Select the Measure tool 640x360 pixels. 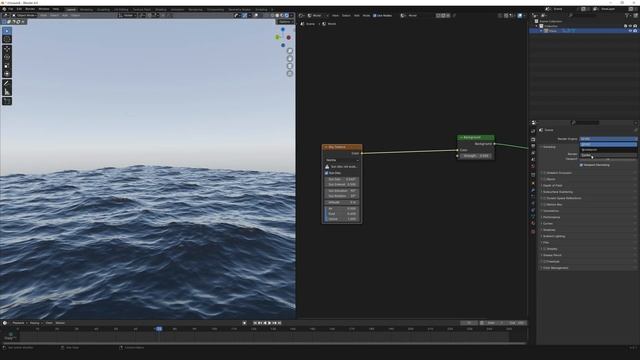[x=7, y=92]
